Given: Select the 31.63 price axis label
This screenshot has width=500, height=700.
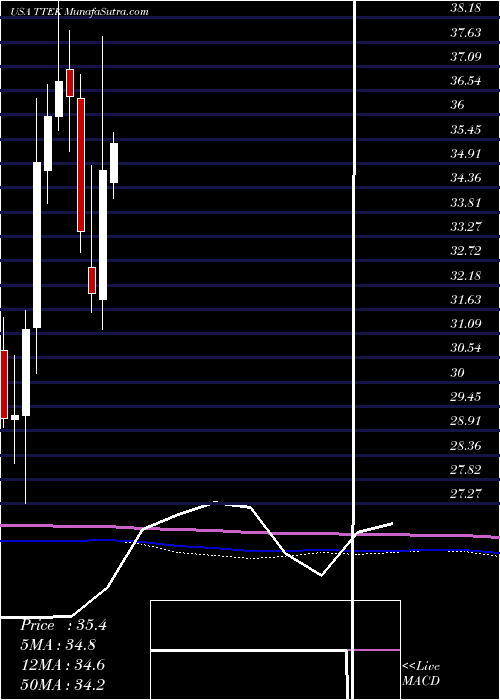Looking at the screenshot, I should click(466, 300).
